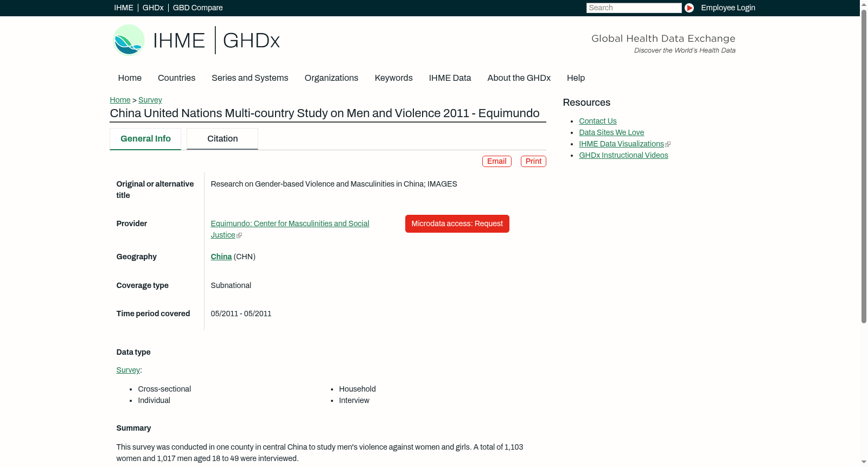Click the 'Interview' list item

click(354, 400)
